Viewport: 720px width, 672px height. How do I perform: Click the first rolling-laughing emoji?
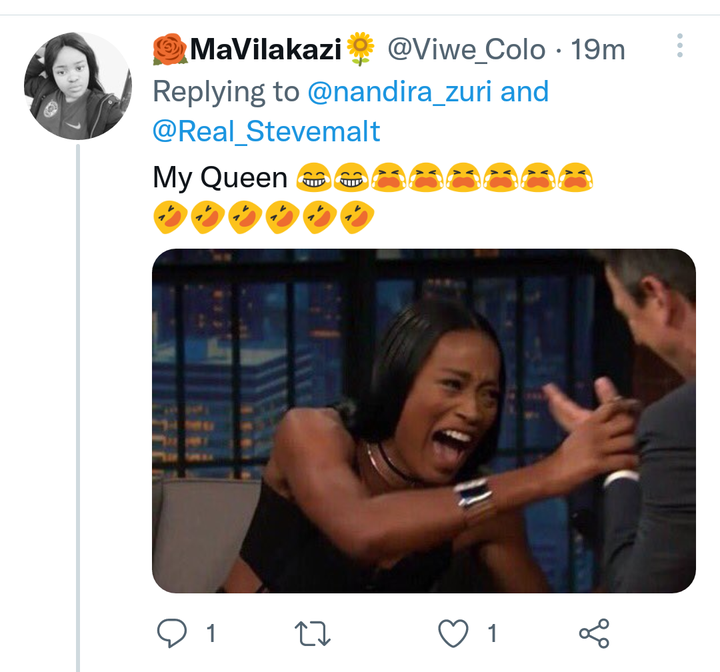(x=170, y=217)
